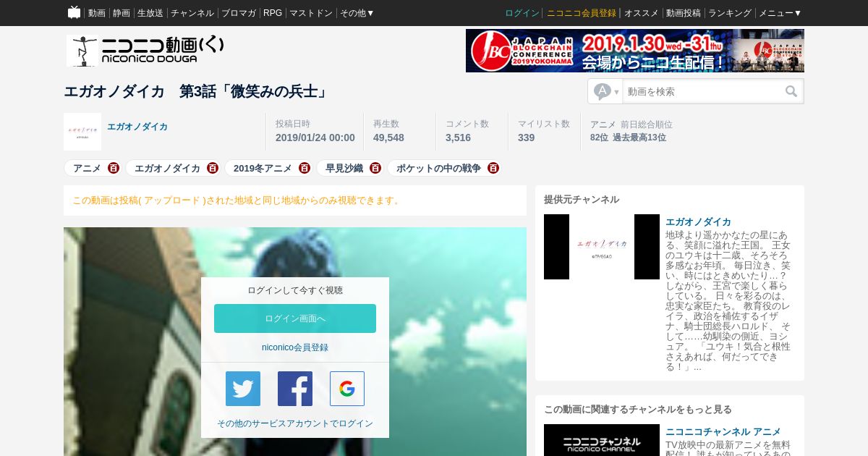Open the 生放送 menu item
868x456 pixels.
150,13
